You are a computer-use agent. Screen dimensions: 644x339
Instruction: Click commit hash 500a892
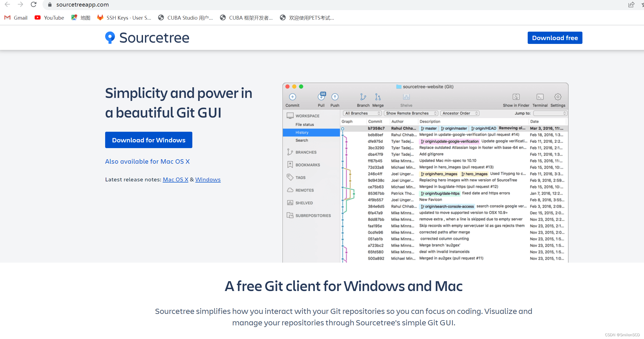(x=376, y=258)
